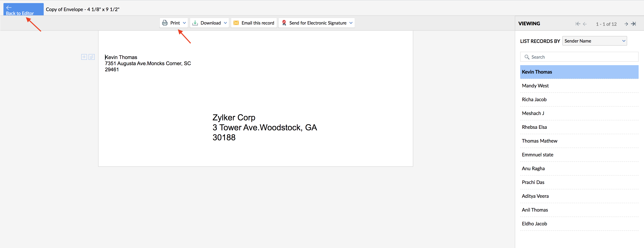Viewport: 644px width, 248px height.
Task: Click the Download tray icon
Action: (x=195, y=23)
